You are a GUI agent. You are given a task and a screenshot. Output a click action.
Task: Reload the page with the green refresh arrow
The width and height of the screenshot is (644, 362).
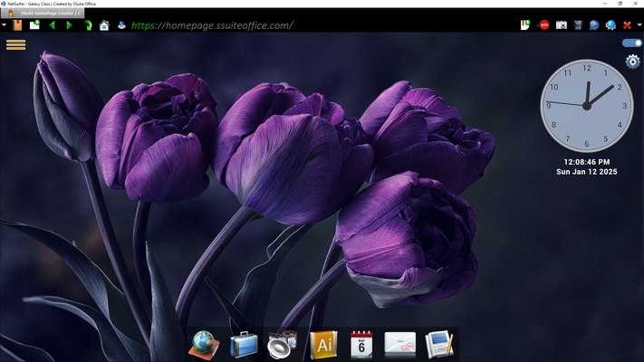pyautogui.click(x=88, y=25)
